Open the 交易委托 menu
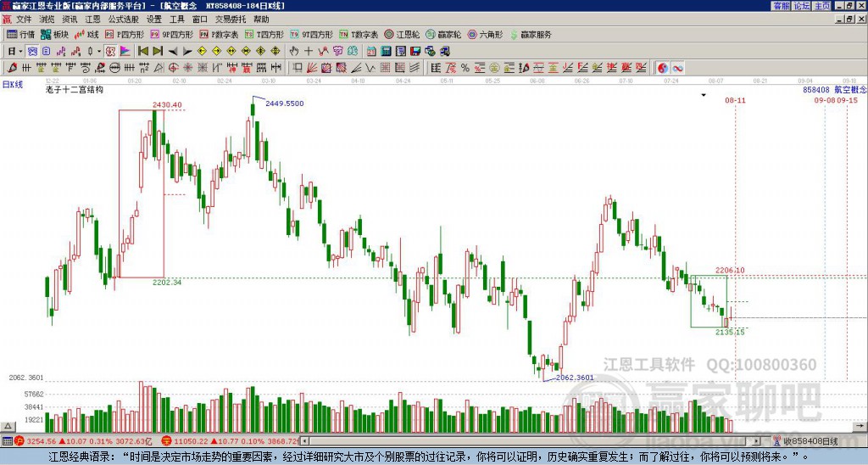The height and width of the screenshot is (465, 868). pyautogui.click(x=231, y=20)
